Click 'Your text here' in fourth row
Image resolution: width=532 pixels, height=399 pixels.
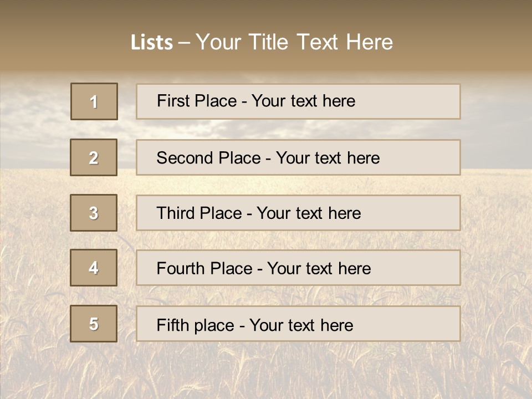(x=319, y=269)
